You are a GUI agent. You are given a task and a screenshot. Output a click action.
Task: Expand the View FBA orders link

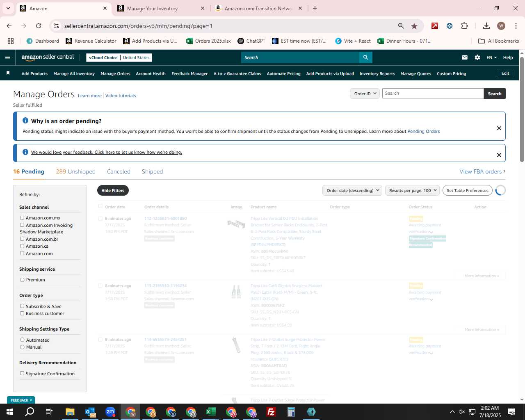tap(482, 171)
